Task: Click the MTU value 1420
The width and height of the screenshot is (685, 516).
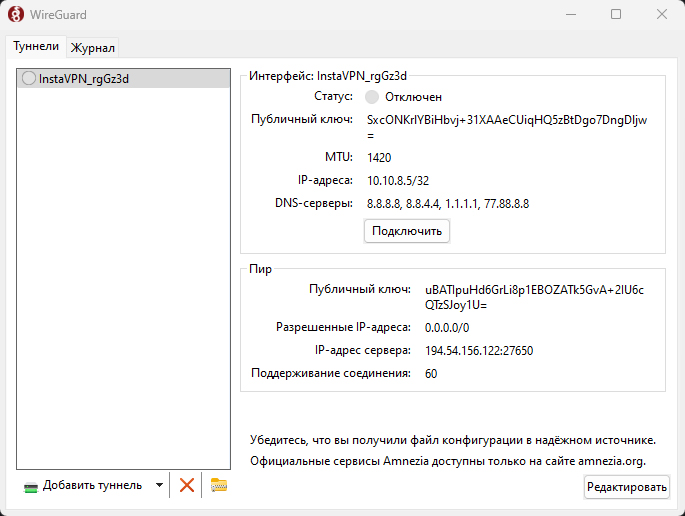Action: [x=379, y=158]
